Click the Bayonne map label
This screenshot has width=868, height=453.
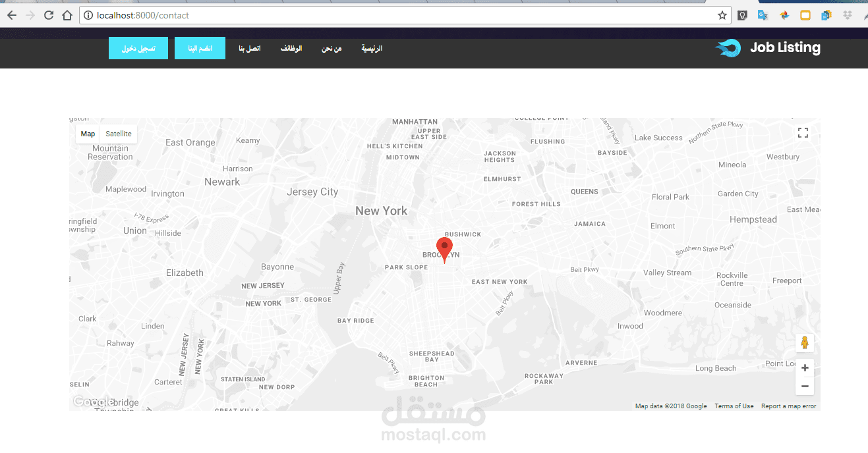point(277,267)
